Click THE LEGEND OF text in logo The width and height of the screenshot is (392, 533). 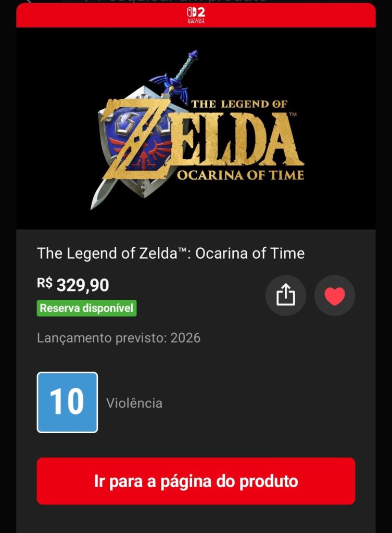(239, 104)
